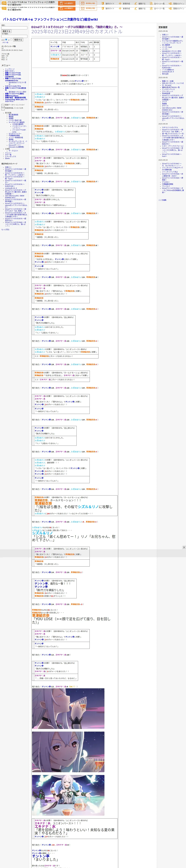
Task: Open 白尾エリ in 最近作成されたページ list
Action: click(8, 167)
